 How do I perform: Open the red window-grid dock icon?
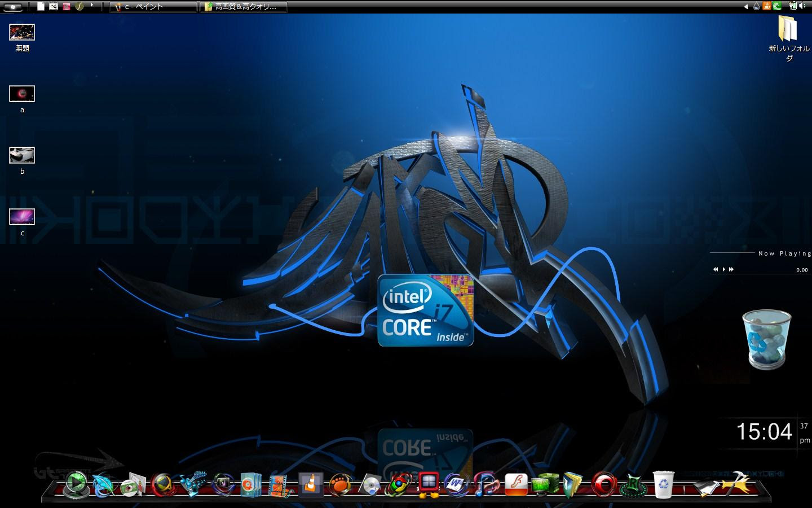pyautogui.click(x=429, y=484)
